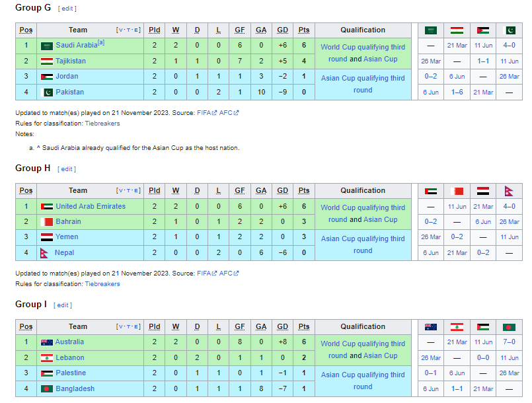Click the Australia flag next to Australia
532x403 pixels.
(x=46, y=342)
